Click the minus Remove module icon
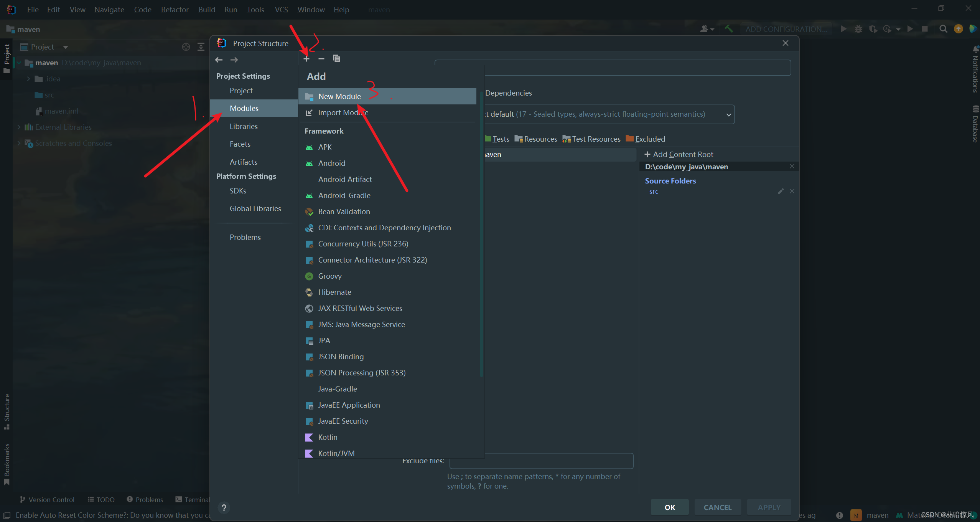The width and height of the screenshot is (980, 522). (x=321, y=59)
